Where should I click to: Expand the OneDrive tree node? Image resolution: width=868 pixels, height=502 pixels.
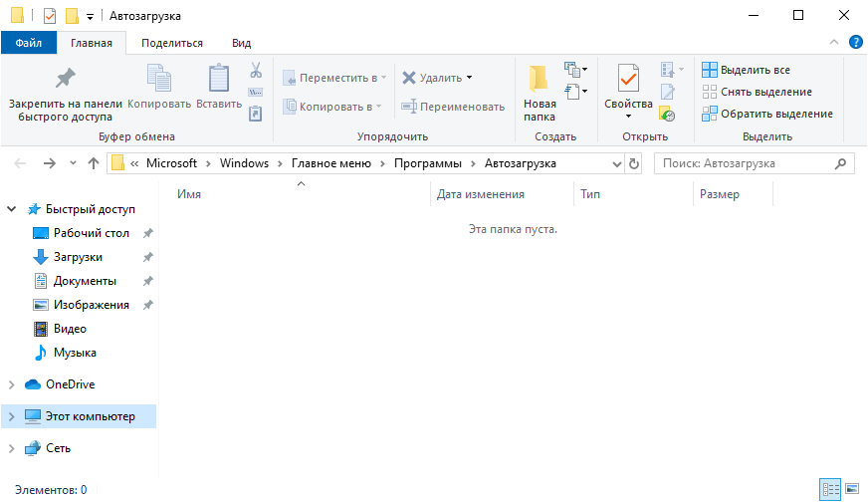(x=12, y=384)
